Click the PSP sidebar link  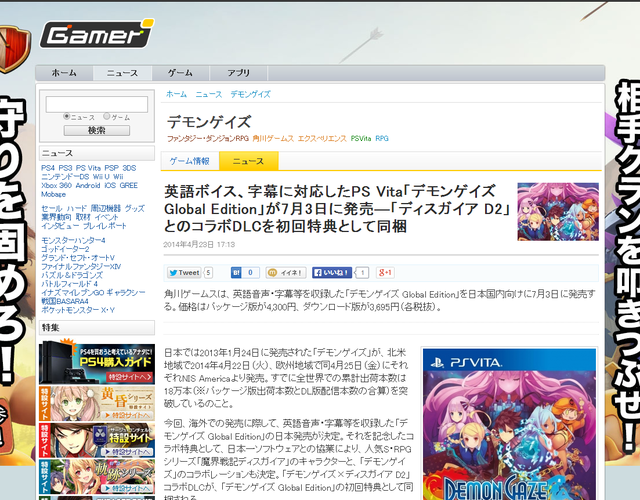point(111,168)
